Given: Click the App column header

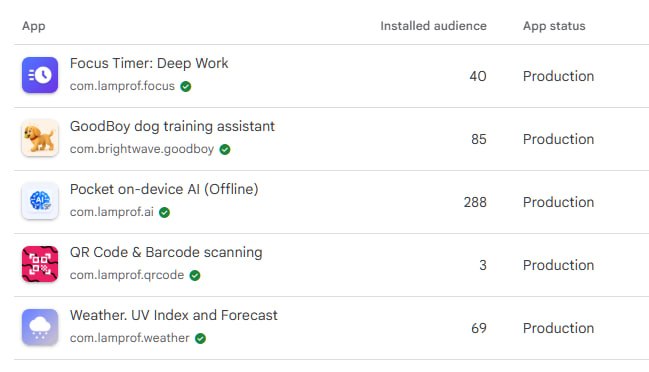Looking at the screenshot, I should (x=34, y=26).
